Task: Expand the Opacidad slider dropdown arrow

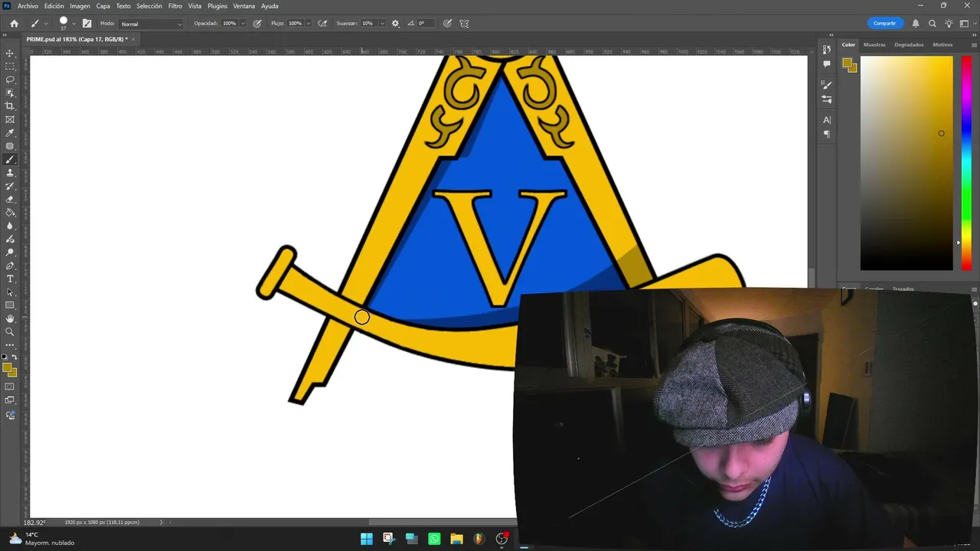Action: coord(243,24)
